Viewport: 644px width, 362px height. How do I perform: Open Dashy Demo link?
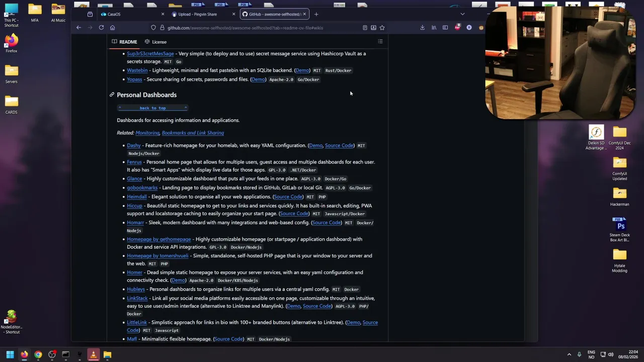click(x=315, y=145)
